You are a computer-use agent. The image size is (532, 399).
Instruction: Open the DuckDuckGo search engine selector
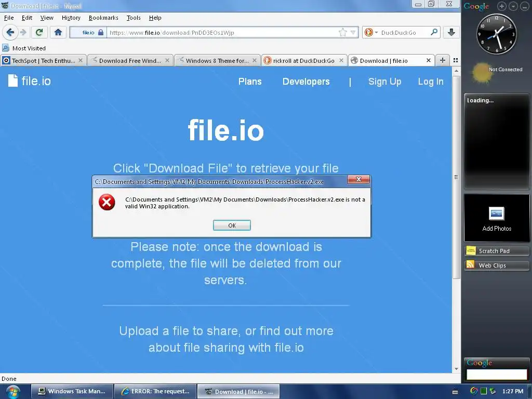tap(371, 33)
